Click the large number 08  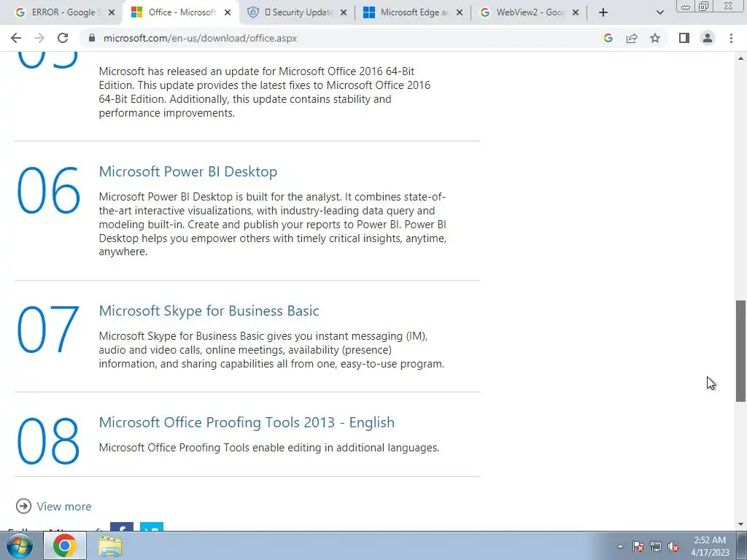point(48,441)
